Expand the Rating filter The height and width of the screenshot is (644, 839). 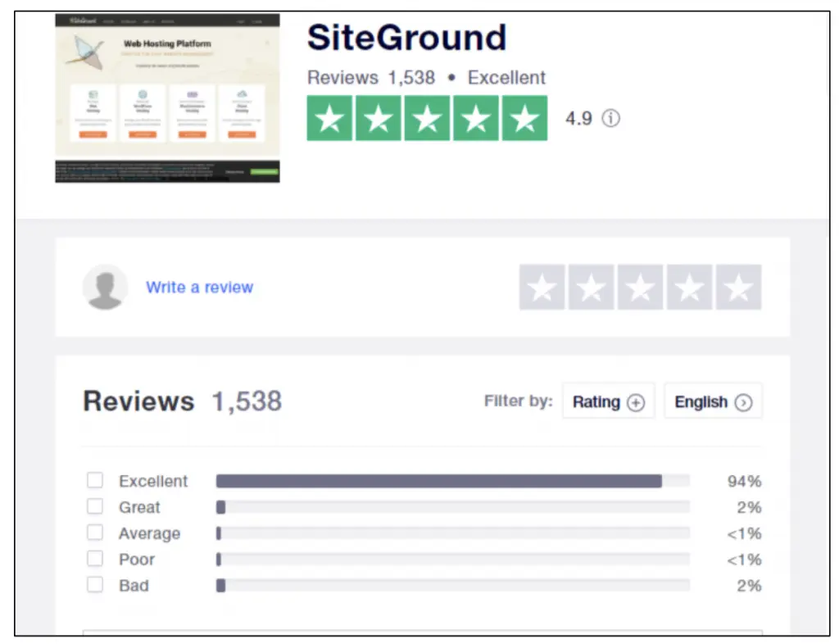(608, 401)
